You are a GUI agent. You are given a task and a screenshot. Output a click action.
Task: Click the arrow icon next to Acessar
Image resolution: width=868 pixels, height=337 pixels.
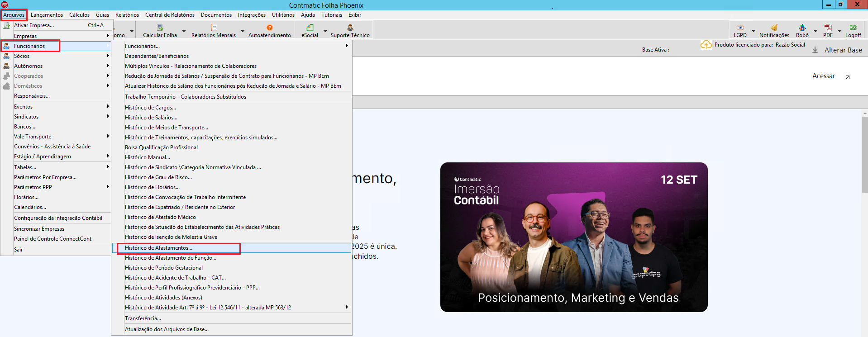coord(848,77)
